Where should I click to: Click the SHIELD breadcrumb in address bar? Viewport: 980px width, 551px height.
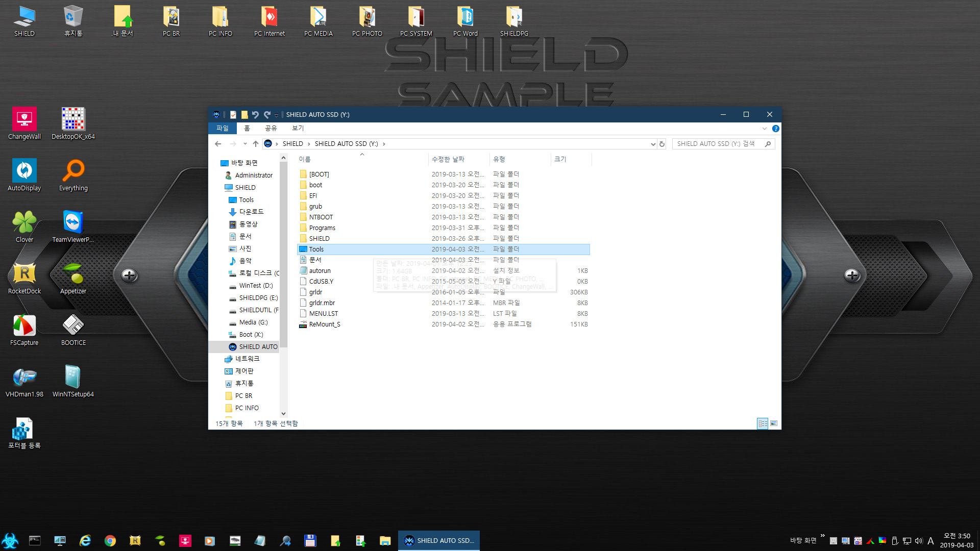(292, 144)
